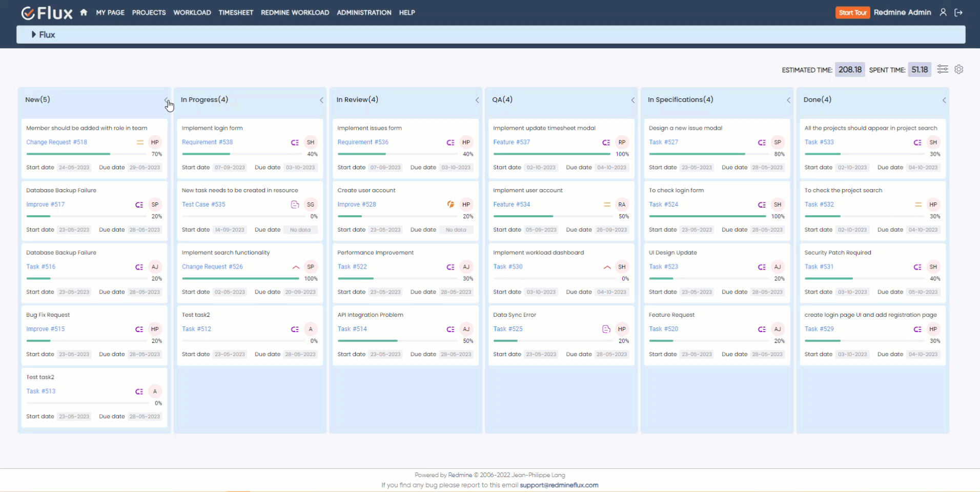The image size is (980, 492).
Task: Click the tracker icon on Requirement #538
Action: (295, 142)
